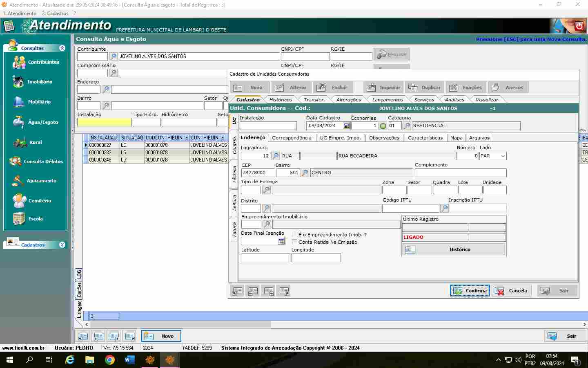Screen dimensions: 588x368
Task: Switch to the Históricos tab
Action: click(281, 100)
